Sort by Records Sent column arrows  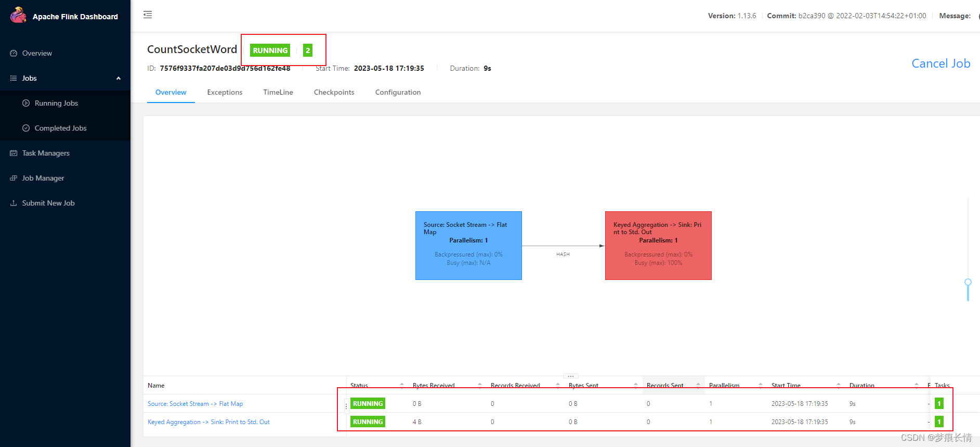point(698,385)
